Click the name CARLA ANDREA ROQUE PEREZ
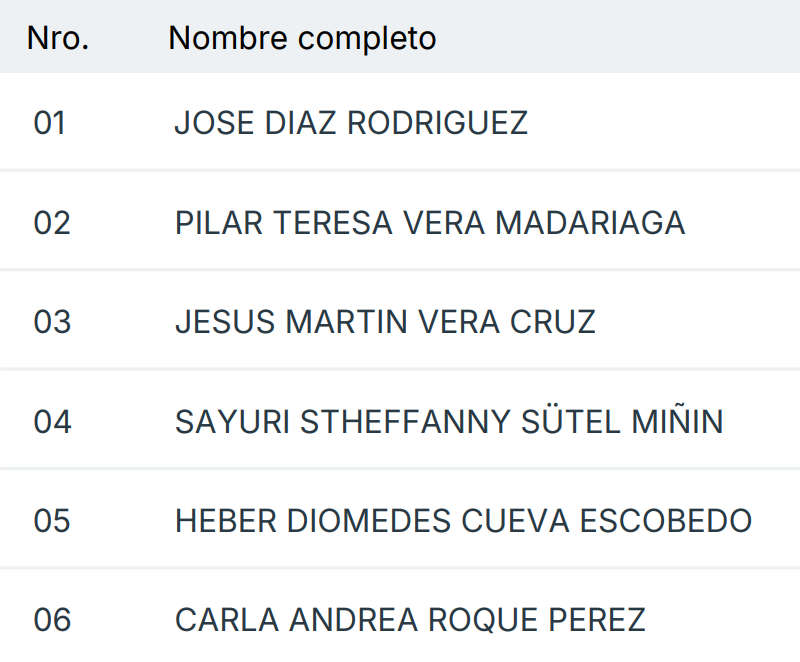Viewport: 800px width, 662px height. tap(410, 620)
